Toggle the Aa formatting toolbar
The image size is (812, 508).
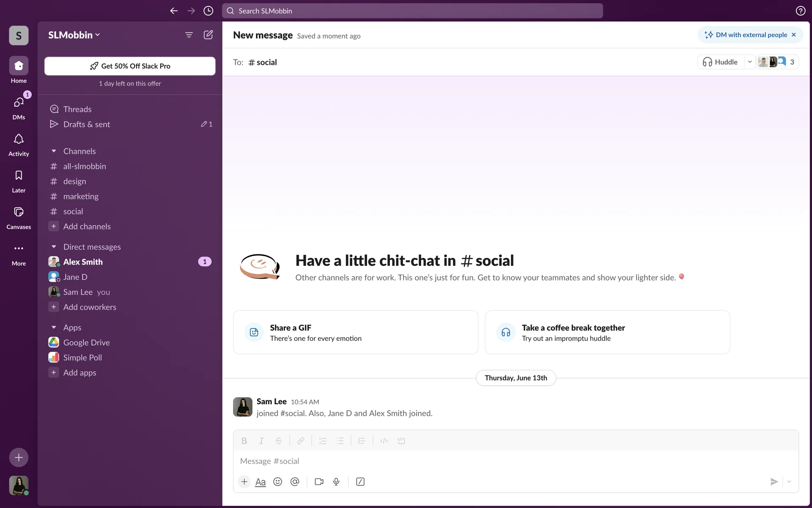click(261, 482)
